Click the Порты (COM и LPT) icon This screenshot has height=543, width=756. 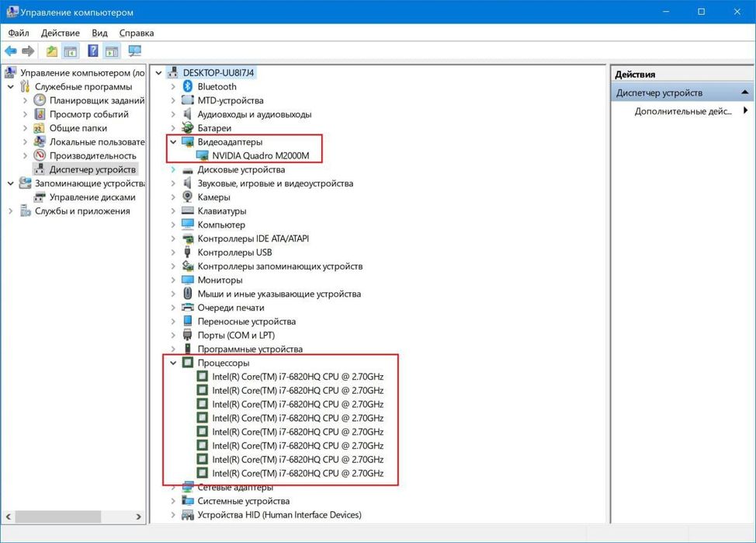pyautogui.click(x=188, y=335)
